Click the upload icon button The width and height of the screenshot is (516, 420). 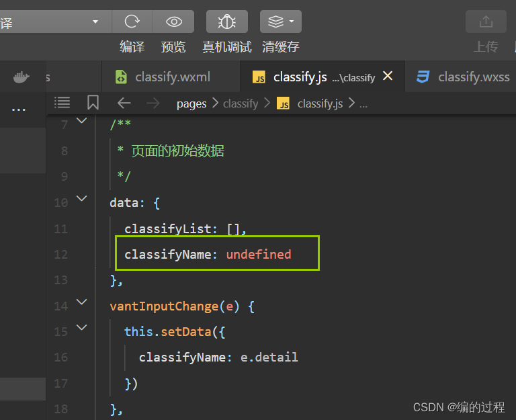click(486, 22)
